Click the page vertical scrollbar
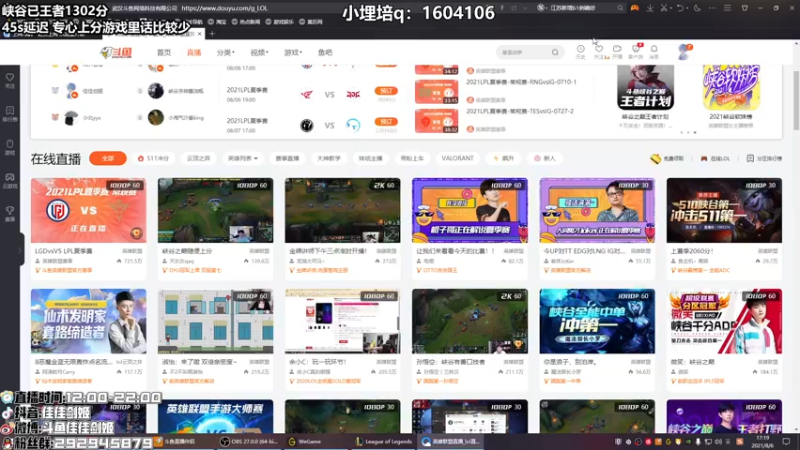Image resolution: width=800 pixels, height=450 pixels. click(796, 101)
